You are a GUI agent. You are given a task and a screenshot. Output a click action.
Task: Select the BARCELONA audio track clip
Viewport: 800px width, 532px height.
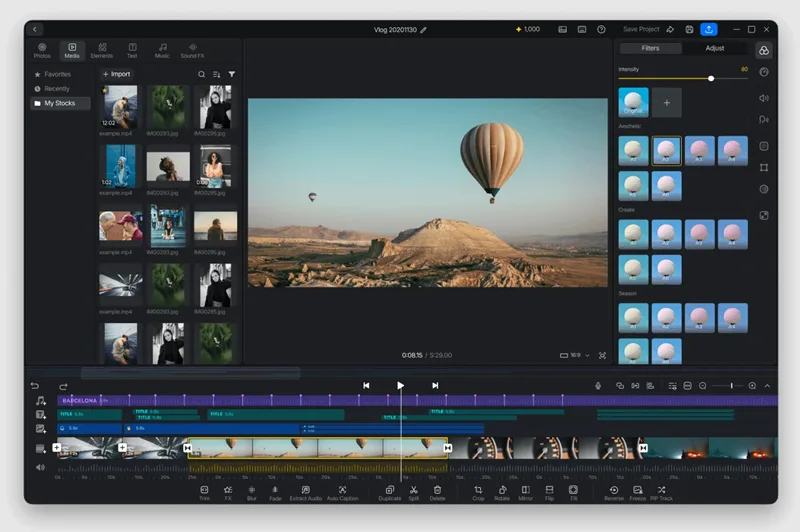pos(417,401)
